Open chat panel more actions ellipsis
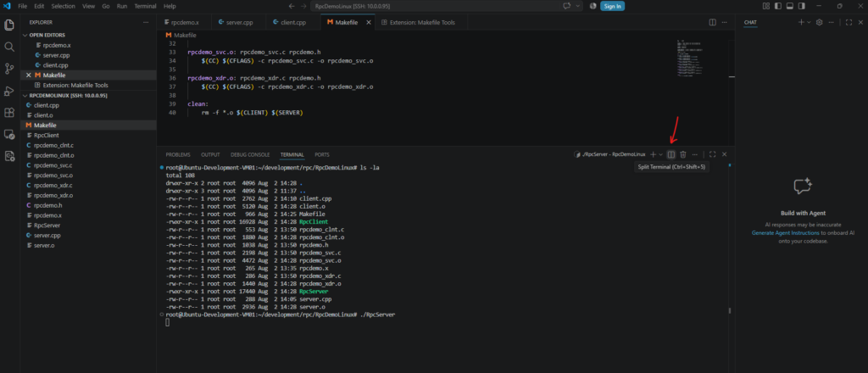Image resolution: width=868 pixels, height=373 pixels. 831,22
